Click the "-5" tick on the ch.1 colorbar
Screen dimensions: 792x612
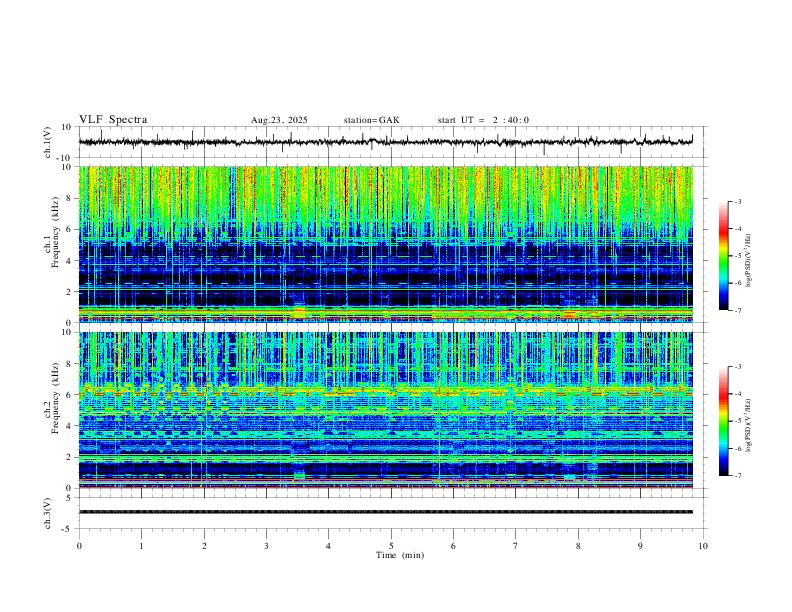pos(737,256)
